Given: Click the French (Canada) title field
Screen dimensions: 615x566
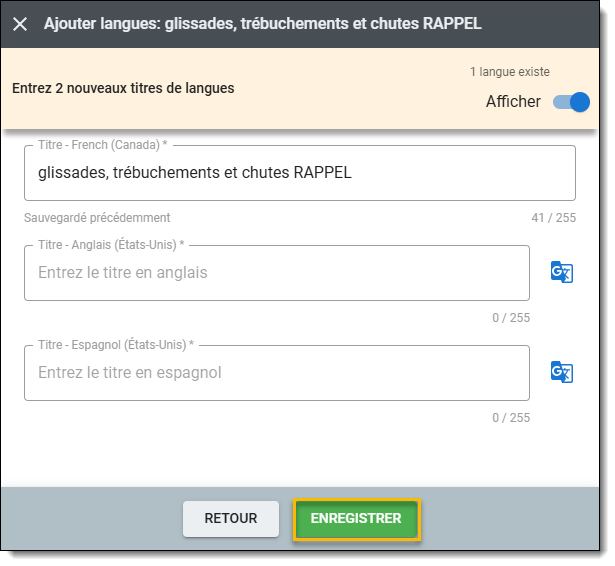Looking at the screenshot, I should (x=299, y=173).
